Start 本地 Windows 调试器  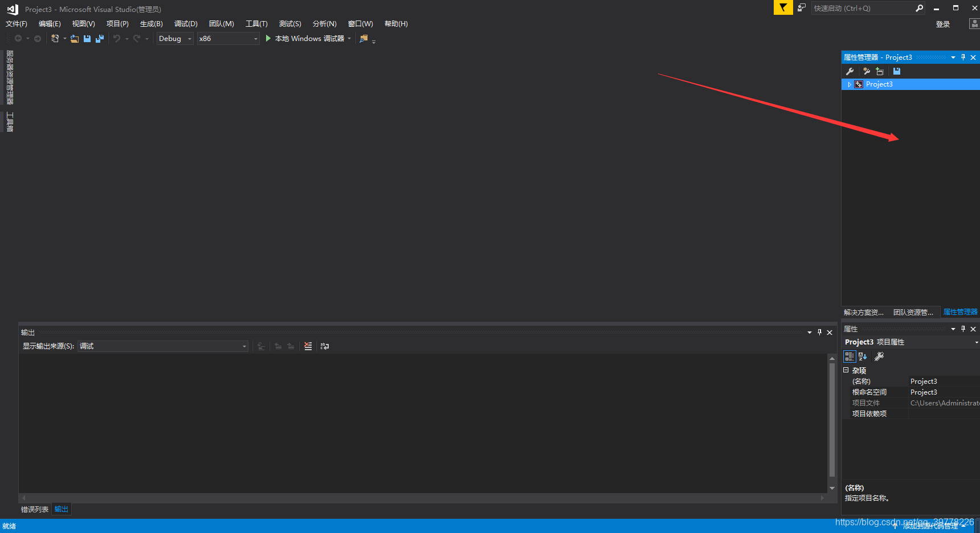pos(305,39)
